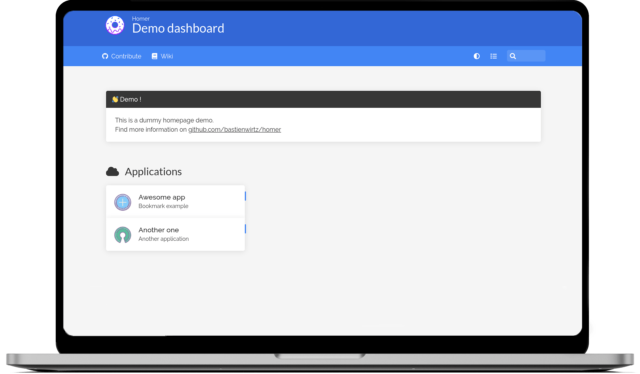640x374 pixels.
Task: Click 'This is a dummy homepage demo.' text
Action: coord(164,120)
